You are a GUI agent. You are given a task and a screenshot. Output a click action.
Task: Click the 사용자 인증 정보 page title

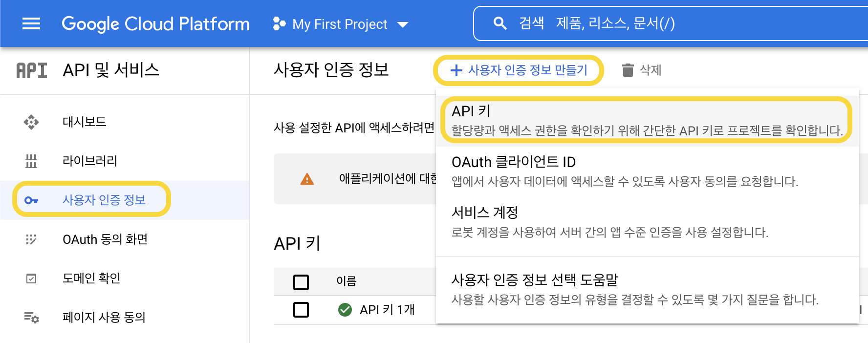[x=331, y=70]
